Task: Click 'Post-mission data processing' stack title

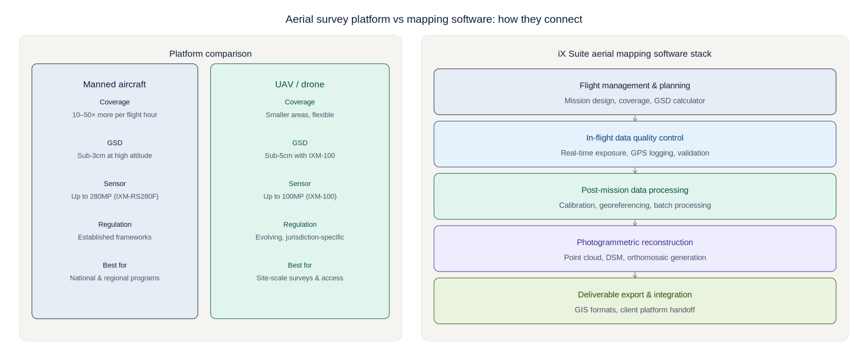Action: [634, 190]
